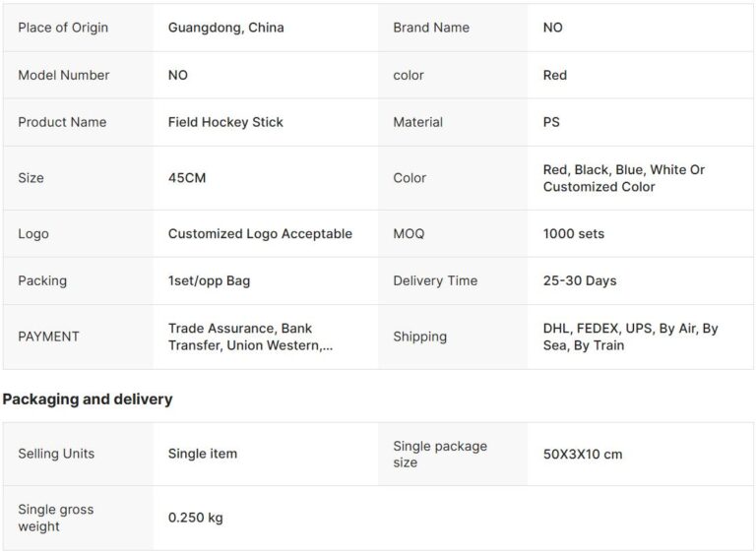This screenshot has width=756, height=552.
Task: Click the Brand Name label
Action: (x=430, y=28)
